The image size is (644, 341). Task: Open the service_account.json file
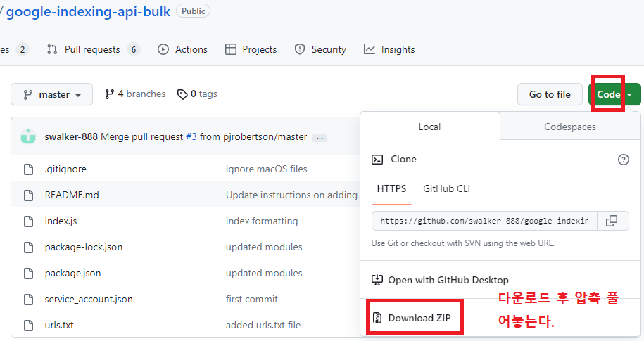click(89, 299)
